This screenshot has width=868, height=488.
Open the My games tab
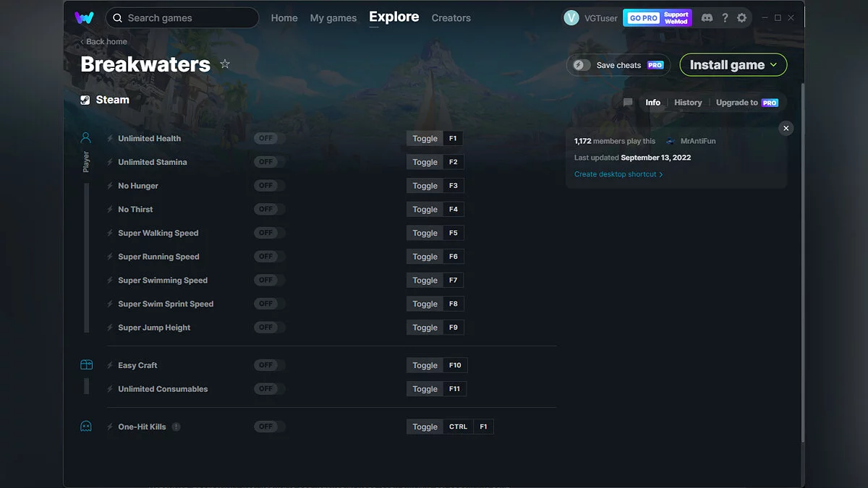(x=333, y=18)
